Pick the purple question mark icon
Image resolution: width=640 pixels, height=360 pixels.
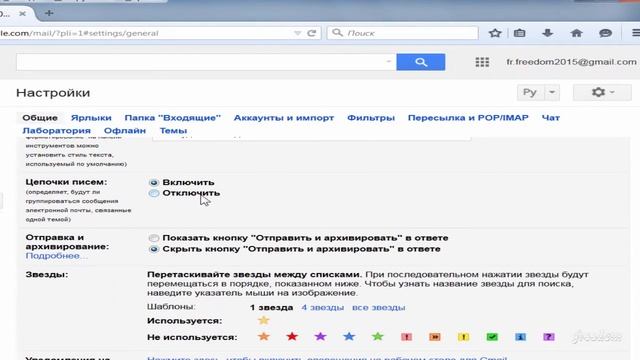point(549,337)
